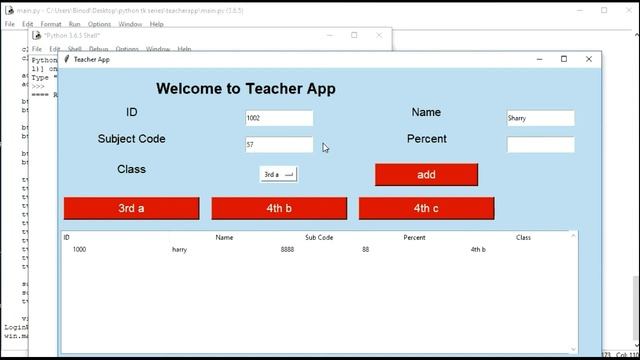Viewport: 640px width, 360px height.
Task: Open Shell menu in Python Shell window
Action: (x=74, y=49)
